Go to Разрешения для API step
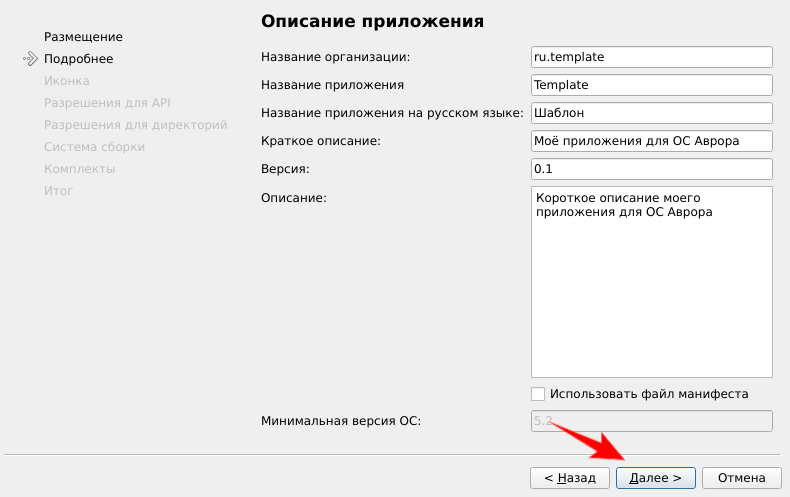Image resolution: width=790 pixels, height=497 pixels. click(107, 103)
